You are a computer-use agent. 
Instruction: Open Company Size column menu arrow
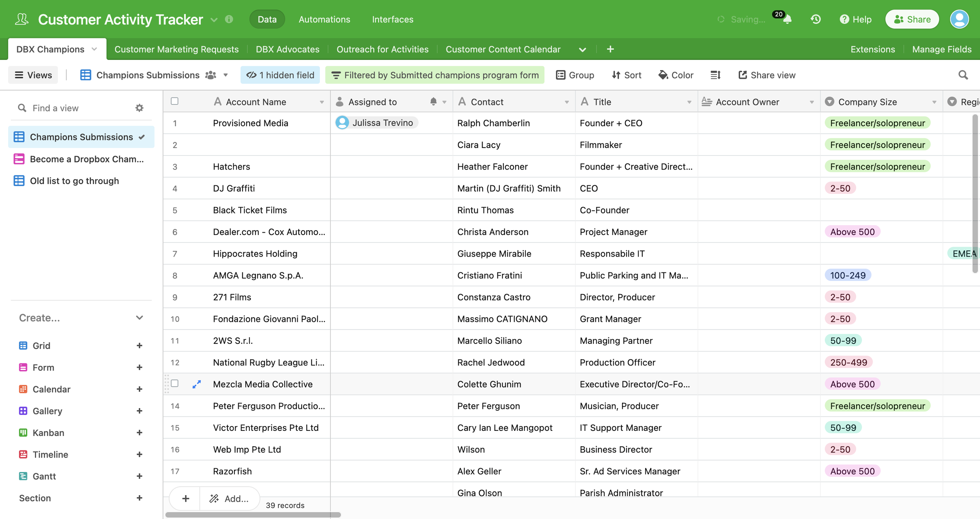pyautogui.click(x=934, y=102)
